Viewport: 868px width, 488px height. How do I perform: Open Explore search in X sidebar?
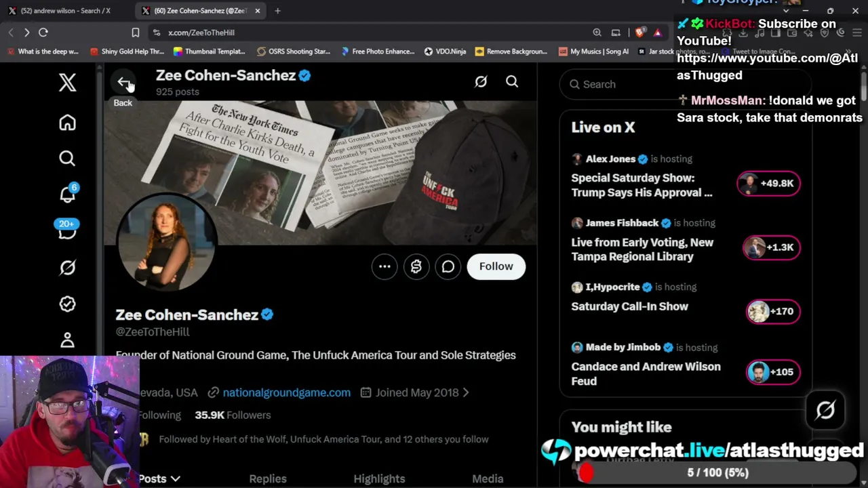pyautogui.click(x=67, y=159)
